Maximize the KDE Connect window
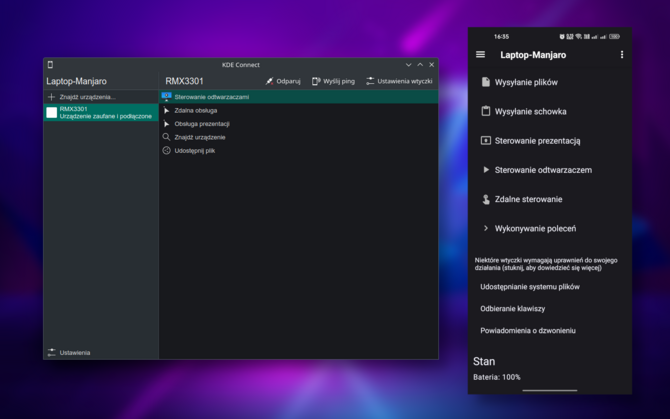The height and width of the screenshot is (419, 670). 420,64
